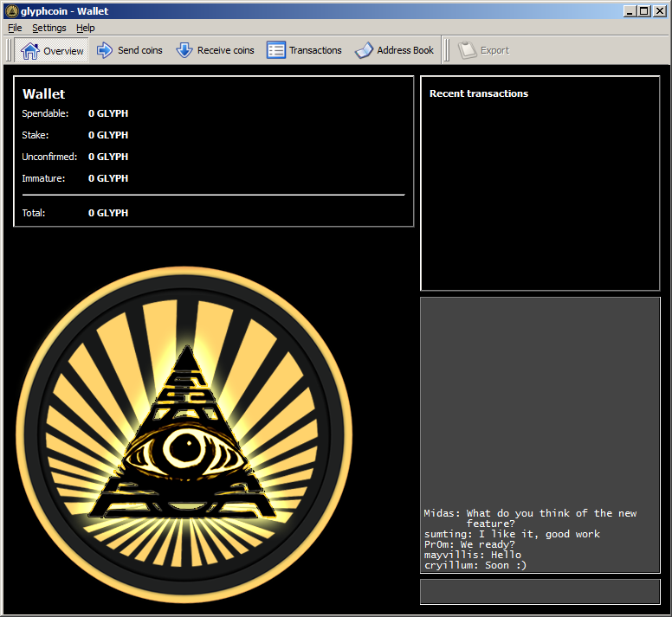Click the glyphcoin pyramid eye logo
672x617 pixels.
pyautogui.click(x=184, y=434)
